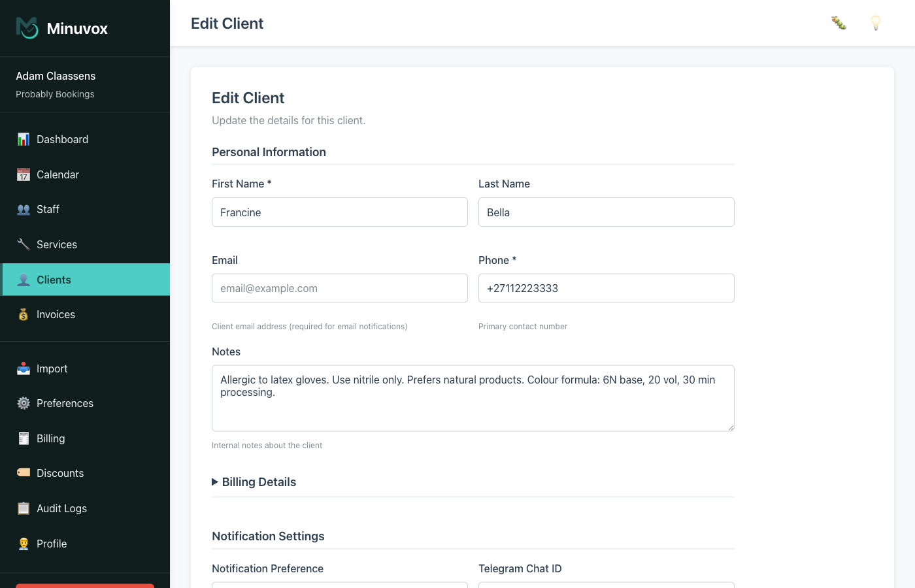
Task: Open the Notification Preference dropdown
Action: pos(339,585)
